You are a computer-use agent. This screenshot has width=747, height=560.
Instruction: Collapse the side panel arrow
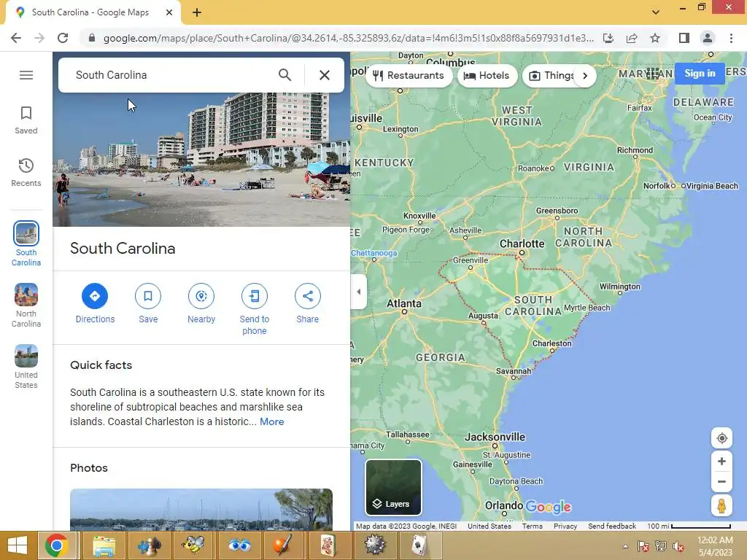(x=359, y=292)
